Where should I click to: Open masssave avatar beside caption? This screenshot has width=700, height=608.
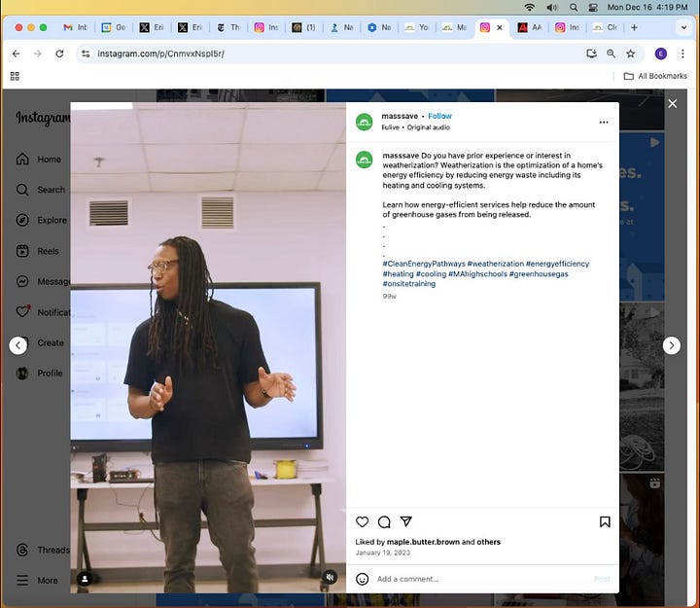click(x=365, y=160)
